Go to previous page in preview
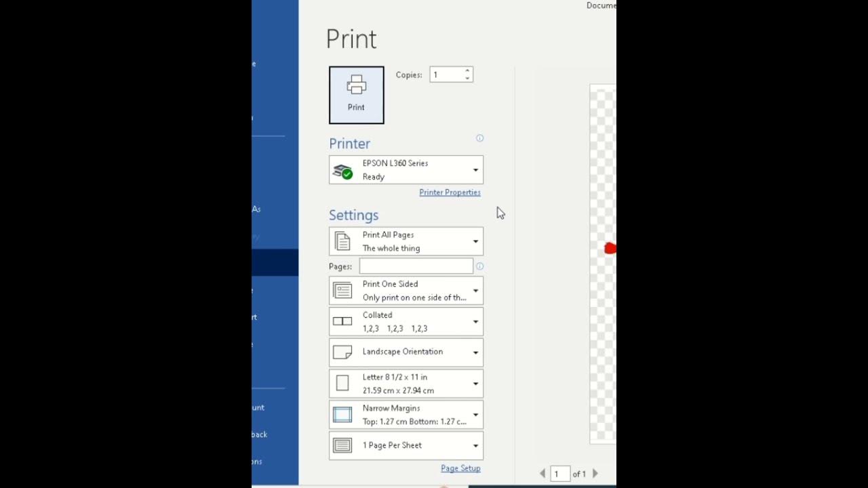The height and width of the screenshot is (488, 868). [x=542, y=474]
